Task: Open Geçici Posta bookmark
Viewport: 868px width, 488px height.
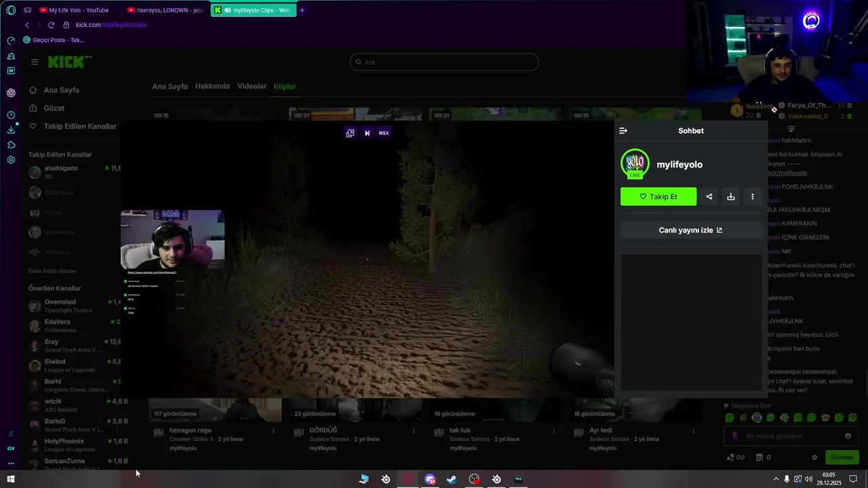Action: (x=54, y=40)
